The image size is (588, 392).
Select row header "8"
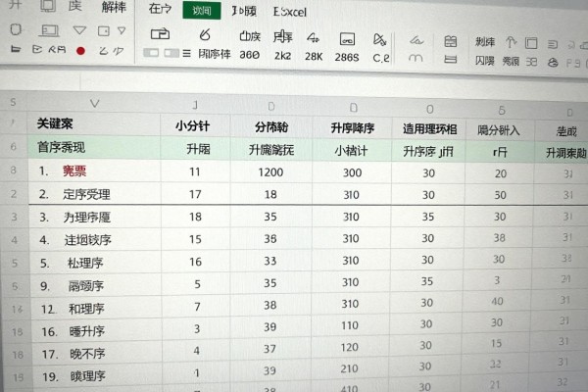click(x=14, y=171)
